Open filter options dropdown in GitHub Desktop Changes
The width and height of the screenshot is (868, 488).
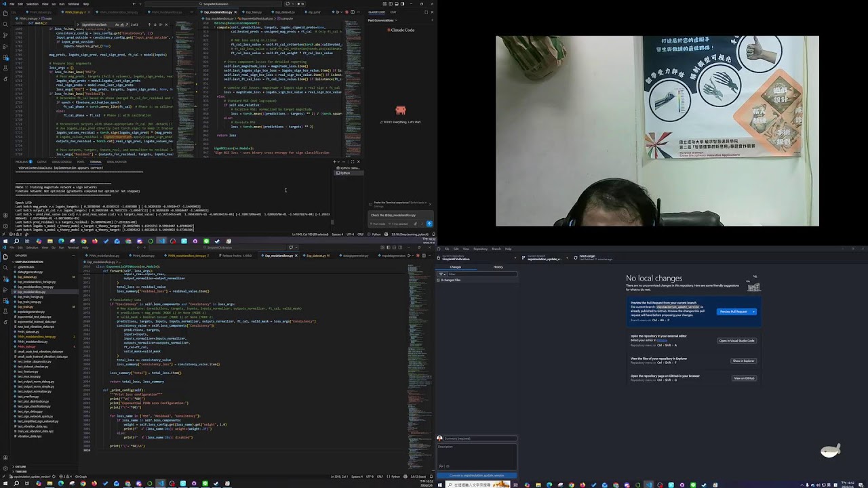point(441,274)
